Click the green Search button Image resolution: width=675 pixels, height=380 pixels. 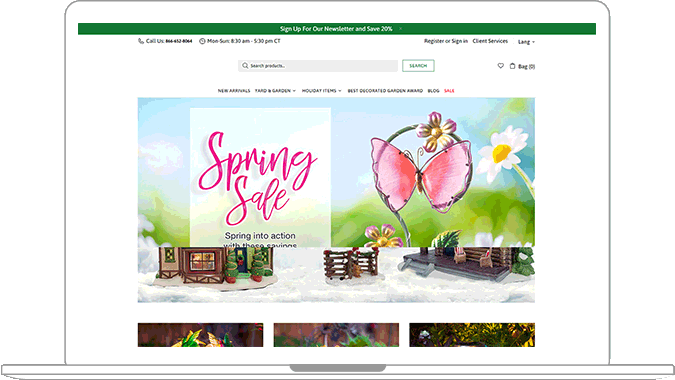pyautogui.click(x=418, y=66)
